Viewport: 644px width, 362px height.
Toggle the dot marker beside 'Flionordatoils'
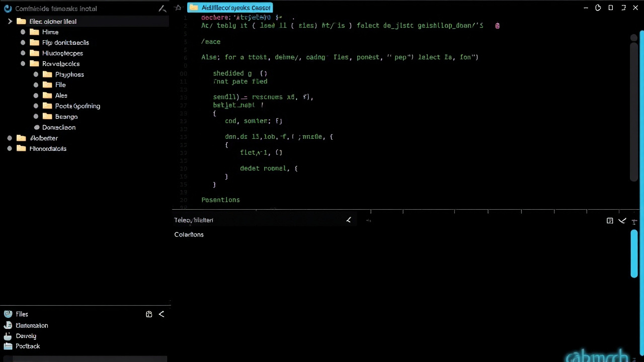(10, 149)
